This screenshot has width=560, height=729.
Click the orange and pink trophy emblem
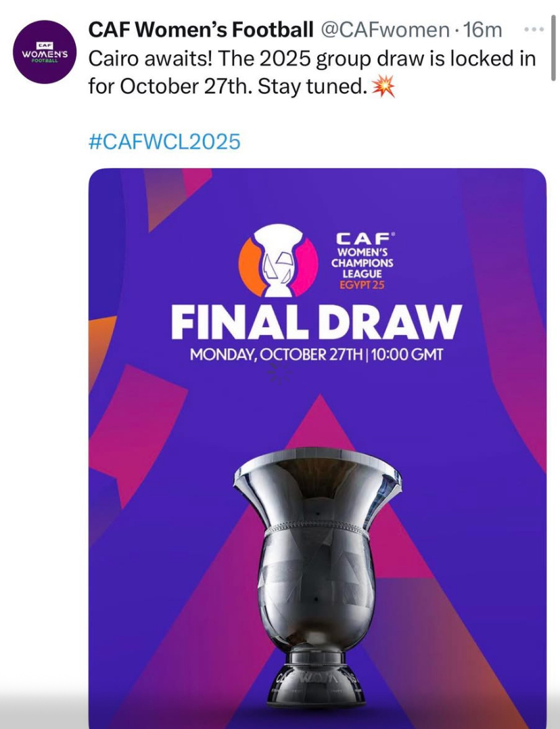point(278,260)
